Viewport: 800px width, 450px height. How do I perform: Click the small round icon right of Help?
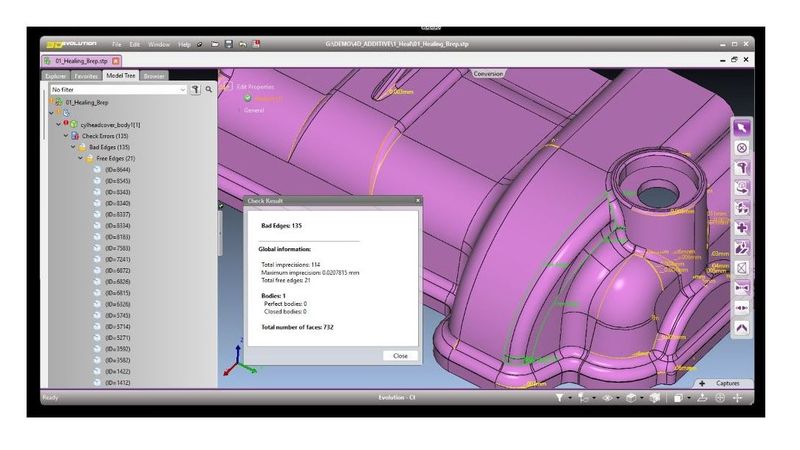coord(199,44)
